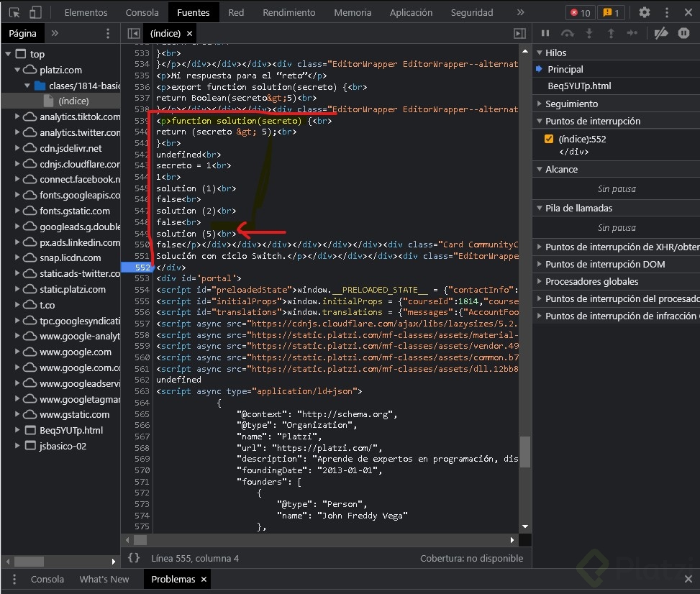The image size is (700, 594).
Task: Select jsbasico-02 frame in navigator
Action: [63, 447]
